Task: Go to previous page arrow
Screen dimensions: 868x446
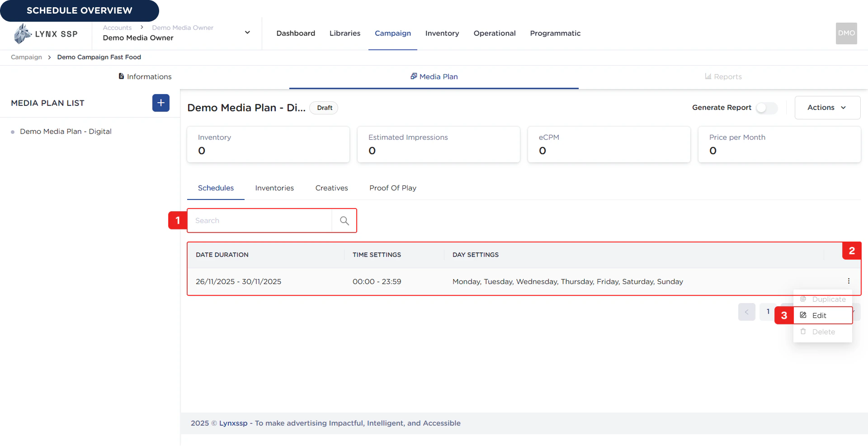Action: pos(746,312)
